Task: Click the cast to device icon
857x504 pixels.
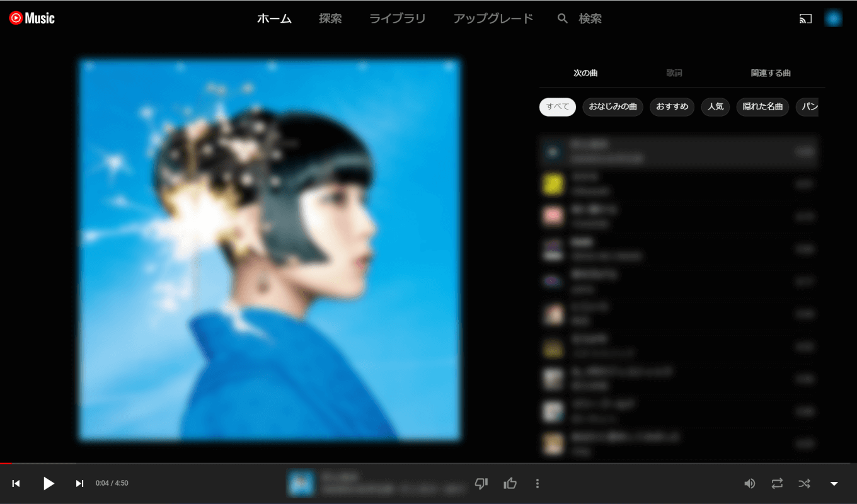Action: [805, 19]
